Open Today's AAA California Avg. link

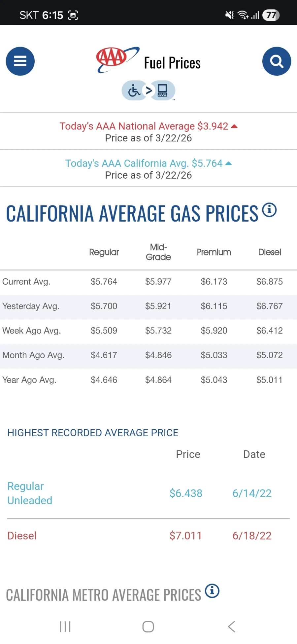(144, 163)
